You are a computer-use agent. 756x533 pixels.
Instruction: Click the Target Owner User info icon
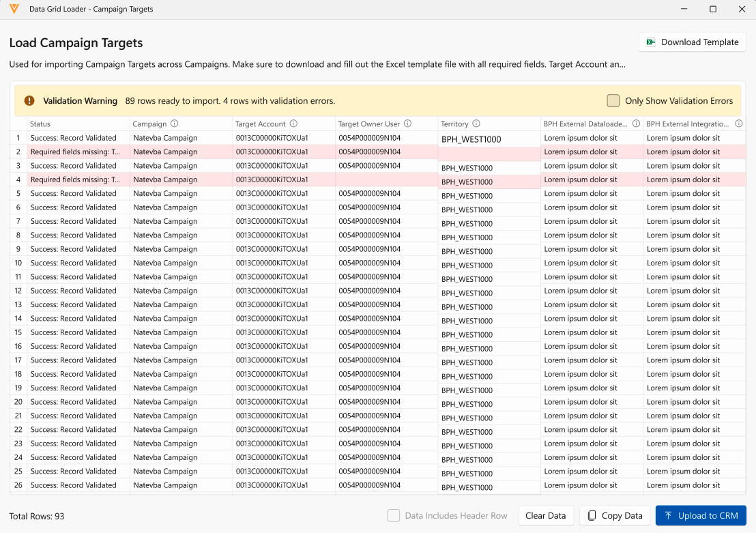pyautogui.click(x=407, y=124)
